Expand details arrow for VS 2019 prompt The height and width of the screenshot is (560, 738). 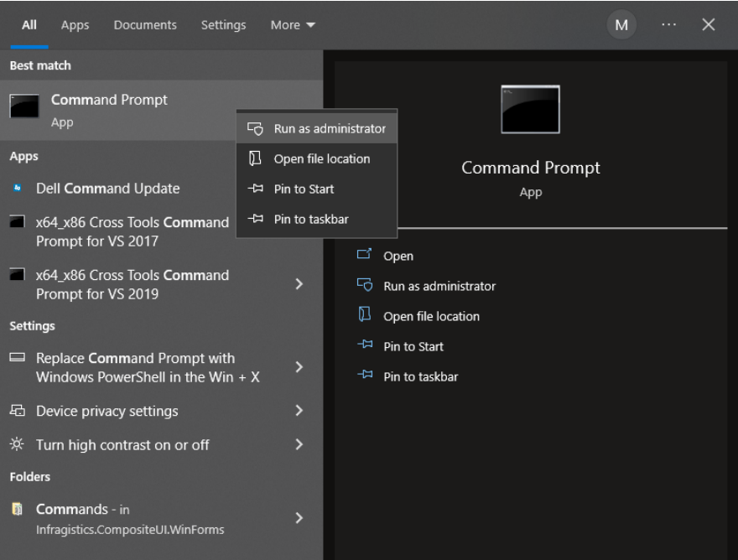(x=299, y=283)
